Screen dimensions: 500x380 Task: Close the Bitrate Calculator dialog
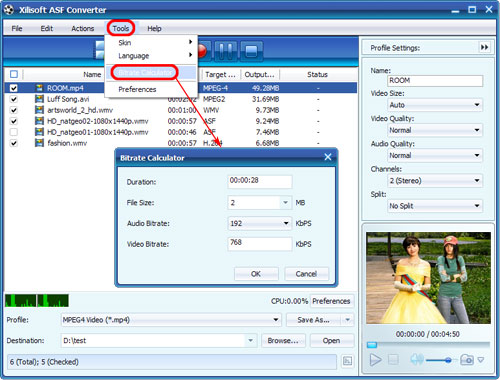tap(328, 157)
